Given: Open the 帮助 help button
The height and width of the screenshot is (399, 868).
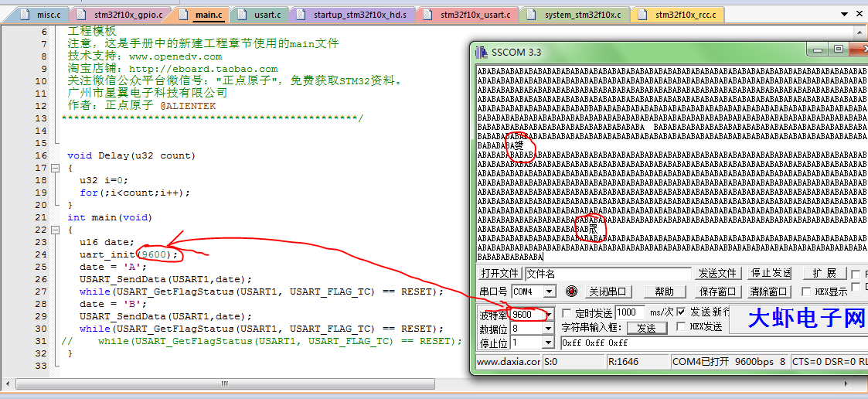Looking at the screenshot, I should [x=664, y=292].
